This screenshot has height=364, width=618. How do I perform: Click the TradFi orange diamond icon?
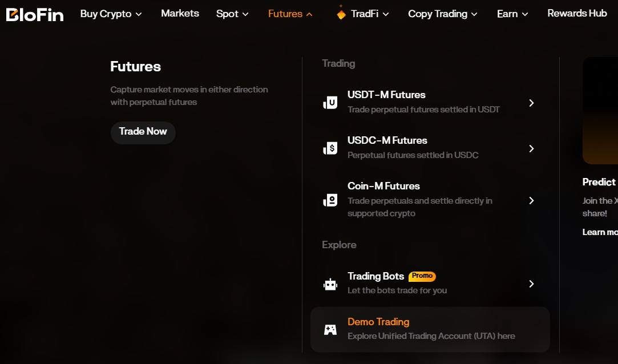tap(341, 13)
